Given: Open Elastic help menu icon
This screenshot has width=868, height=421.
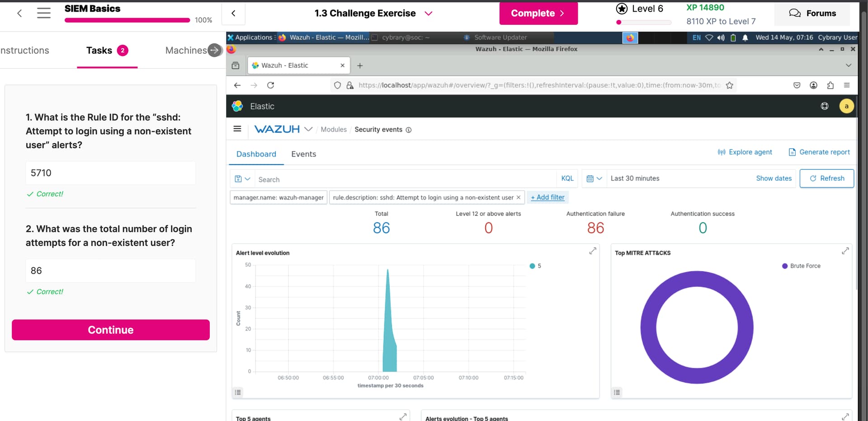Looking at the screenshot, I should pyautogui.click(x=825, y=106).
